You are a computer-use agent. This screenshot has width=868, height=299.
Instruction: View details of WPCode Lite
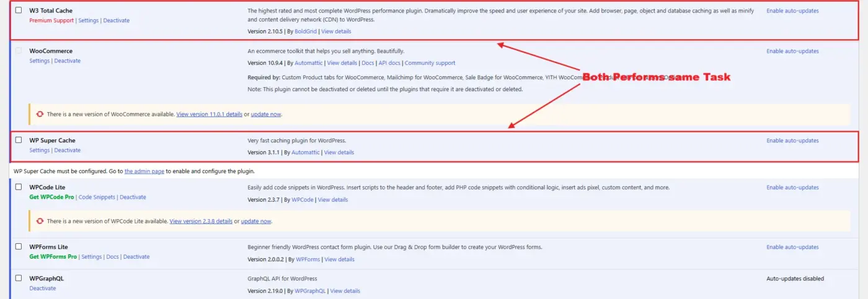(x=333, y=199)
